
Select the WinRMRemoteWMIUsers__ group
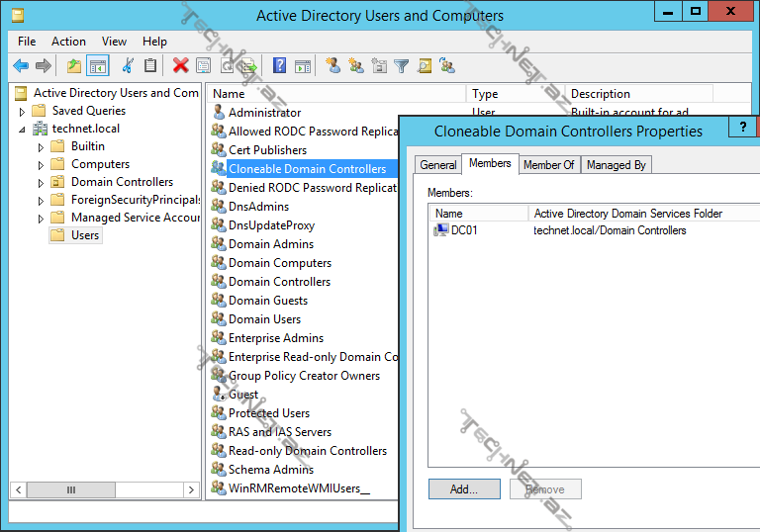coord(291,488)
